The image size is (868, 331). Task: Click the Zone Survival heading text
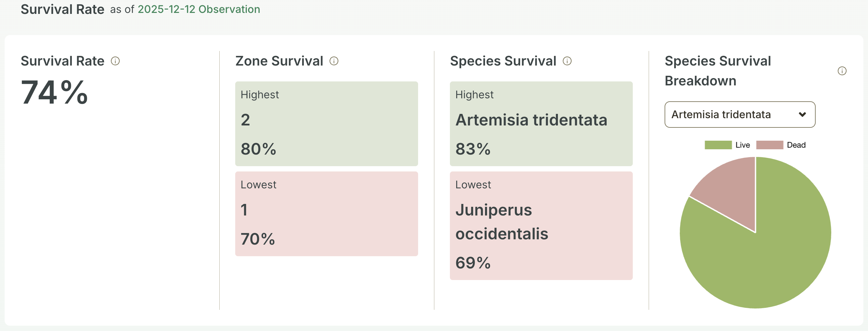[x=279, y=61]
